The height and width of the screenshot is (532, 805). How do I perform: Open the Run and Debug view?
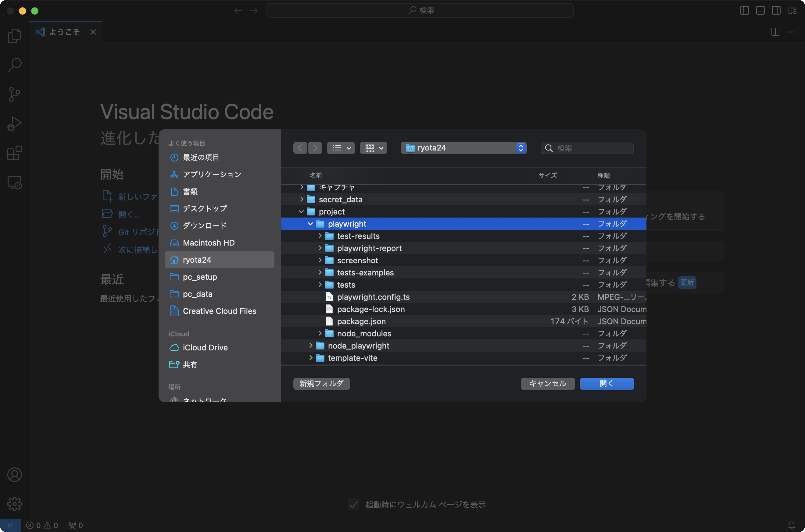click(x=14, y=124)
